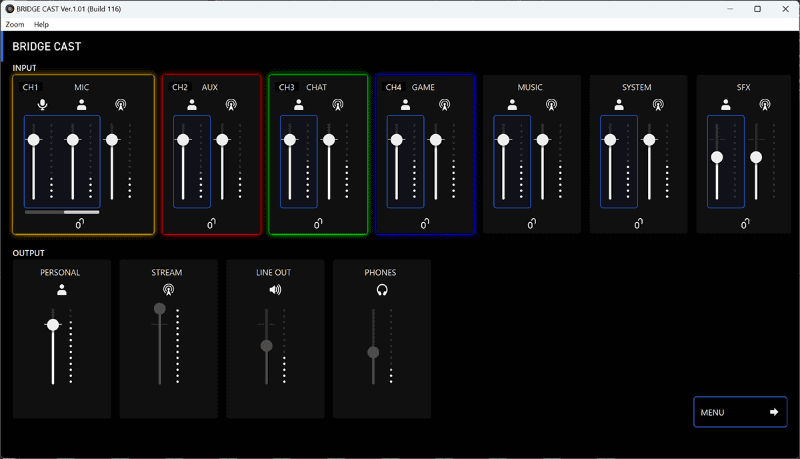Click the stream mix icon in CH4 GAME
The height and width of the screenshot is (459, 800).
(444, 105)
